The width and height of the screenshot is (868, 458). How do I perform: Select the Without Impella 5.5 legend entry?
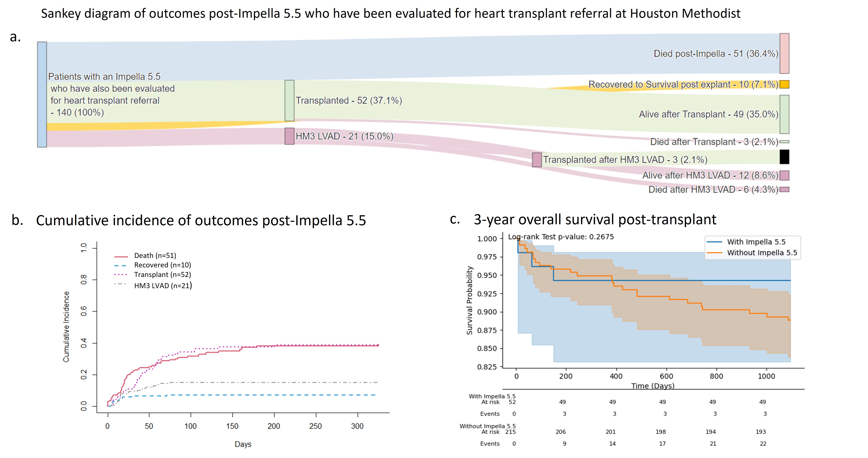(762, 253)
